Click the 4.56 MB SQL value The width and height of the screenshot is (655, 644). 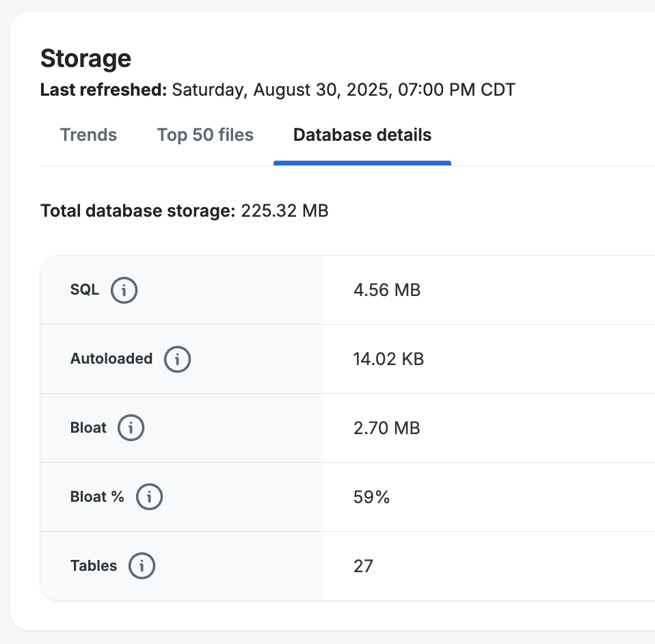[x=386, y=291]
